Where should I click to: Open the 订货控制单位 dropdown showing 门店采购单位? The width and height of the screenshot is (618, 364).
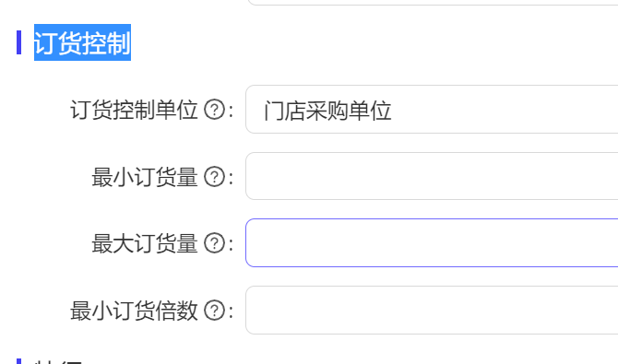(432, 110)
